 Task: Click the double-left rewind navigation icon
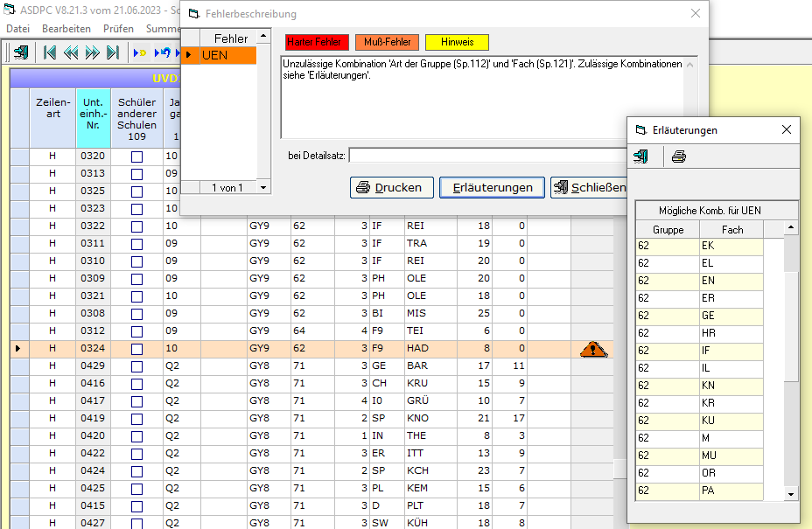[71, 52]
